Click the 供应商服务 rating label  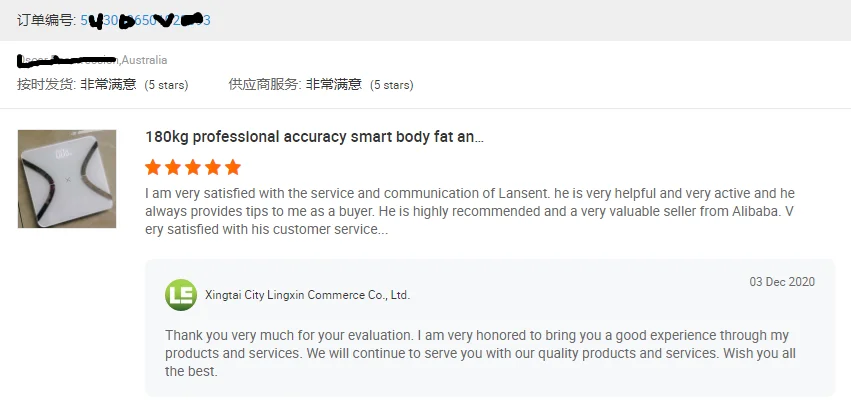tap(264, 85)
